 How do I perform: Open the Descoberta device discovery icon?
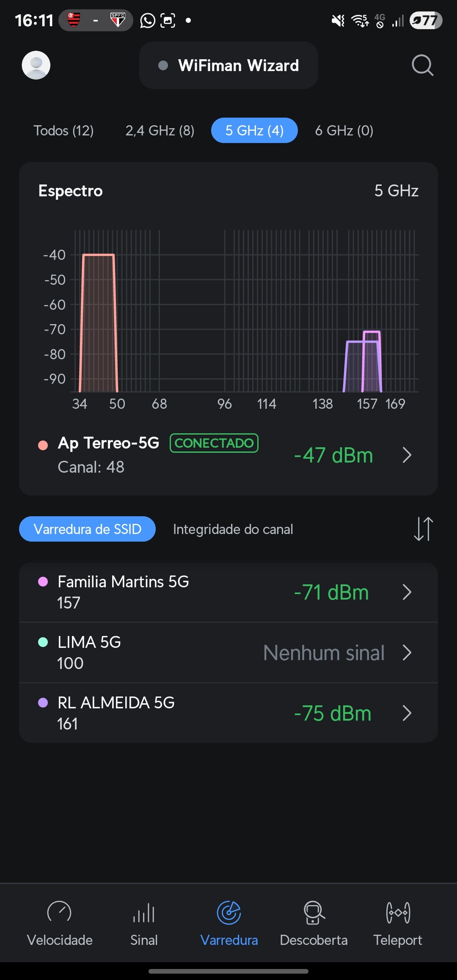314,913
